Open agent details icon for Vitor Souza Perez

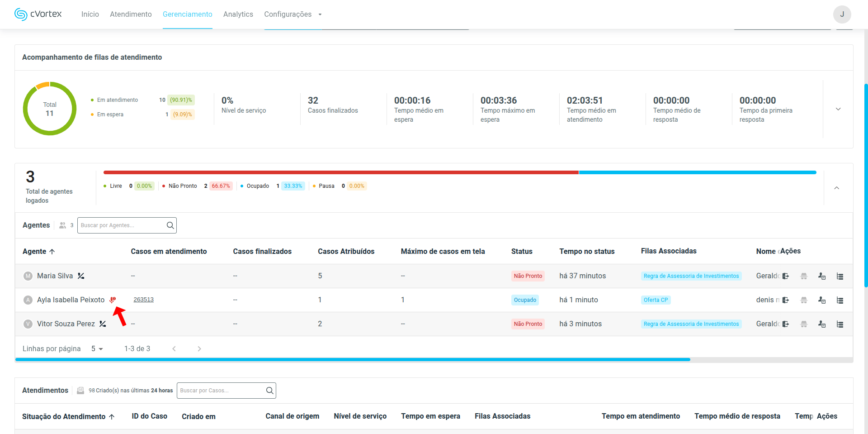point(822,324)
